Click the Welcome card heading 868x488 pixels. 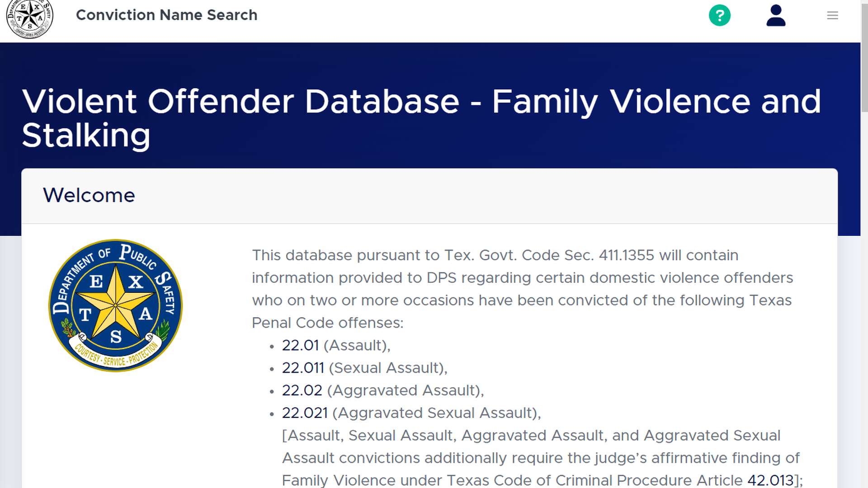pos(89,195)
